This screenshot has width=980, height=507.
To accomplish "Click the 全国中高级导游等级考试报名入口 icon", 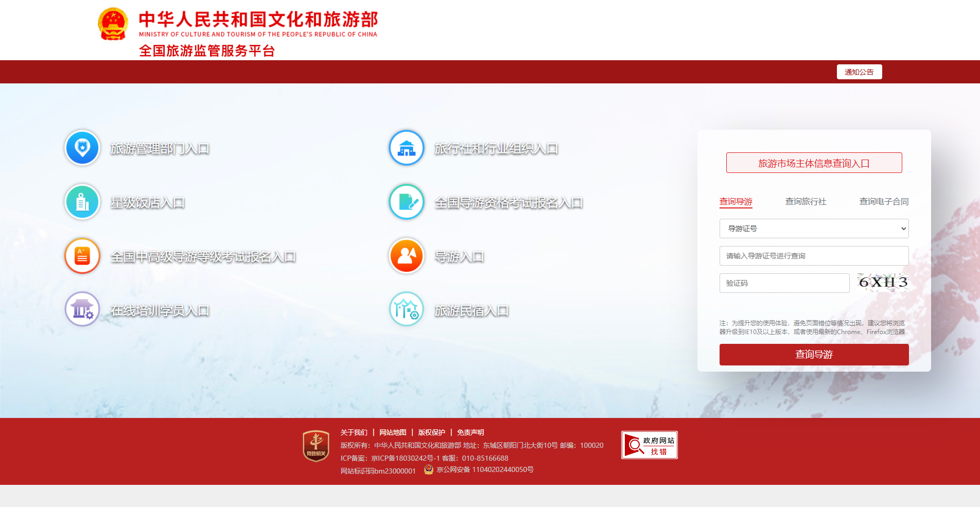I will (82, 256).
